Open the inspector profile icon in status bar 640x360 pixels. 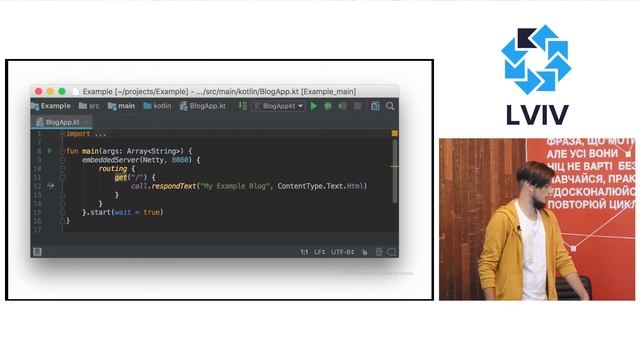click(379, 252)
